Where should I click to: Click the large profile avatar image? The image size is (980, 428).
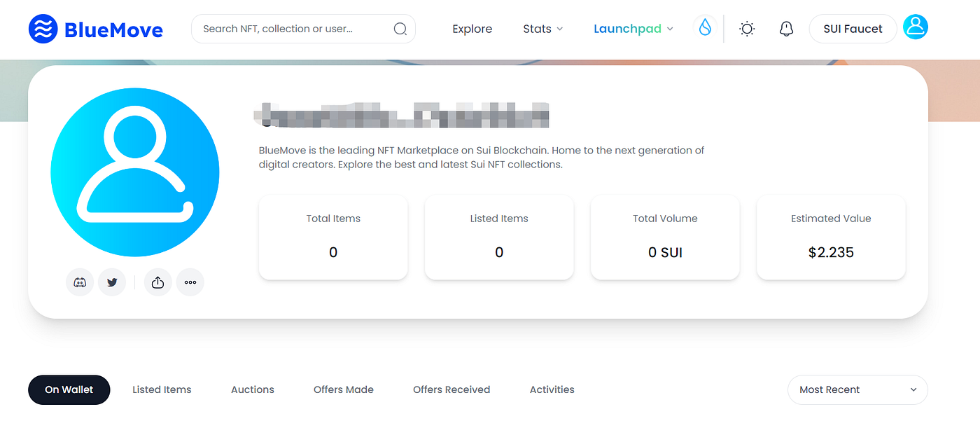pyautogui.click(x=135, y=172)
